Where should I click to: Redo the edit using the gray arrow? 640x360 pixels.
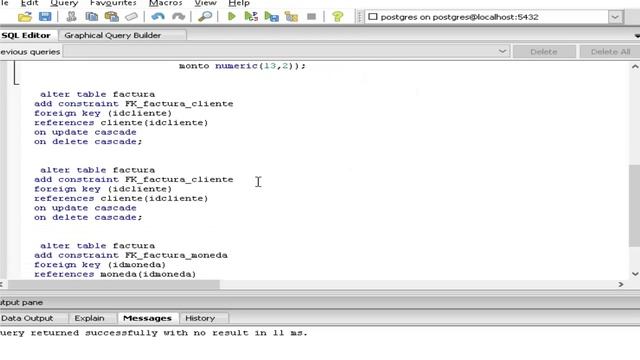[178, 17]
